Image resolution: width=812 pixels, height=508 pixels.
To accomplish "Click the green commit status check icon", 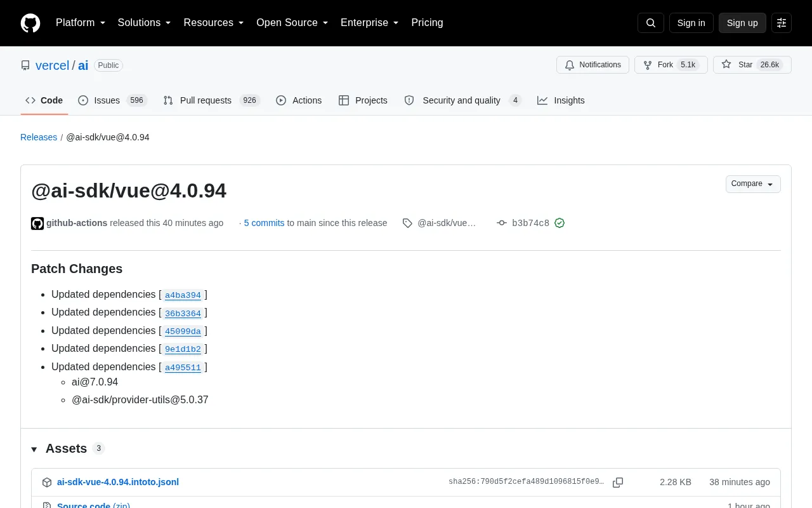I will pos(560,223).
